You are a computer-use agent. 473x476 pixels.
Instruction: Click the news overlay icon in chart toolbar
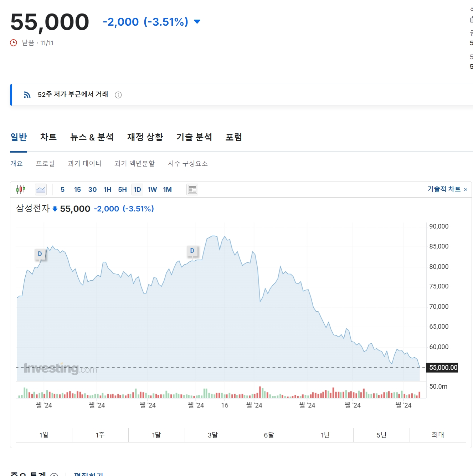click(192, 189)
